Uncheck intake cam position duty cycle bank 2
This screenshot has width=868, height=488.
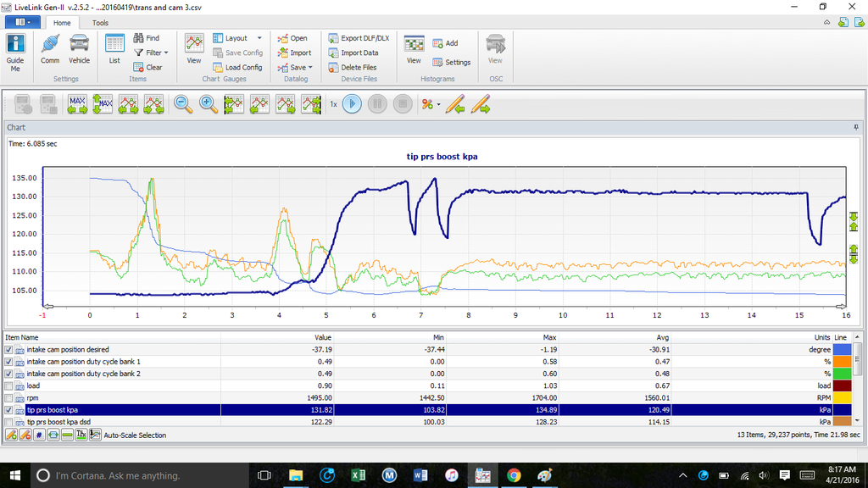point(8,374)
